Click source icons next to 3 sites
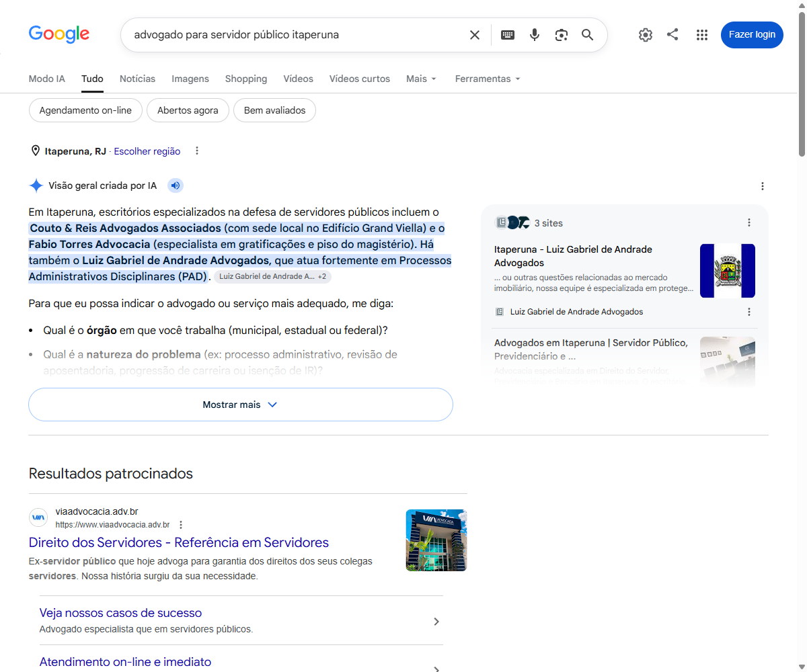 coord(512,222)
